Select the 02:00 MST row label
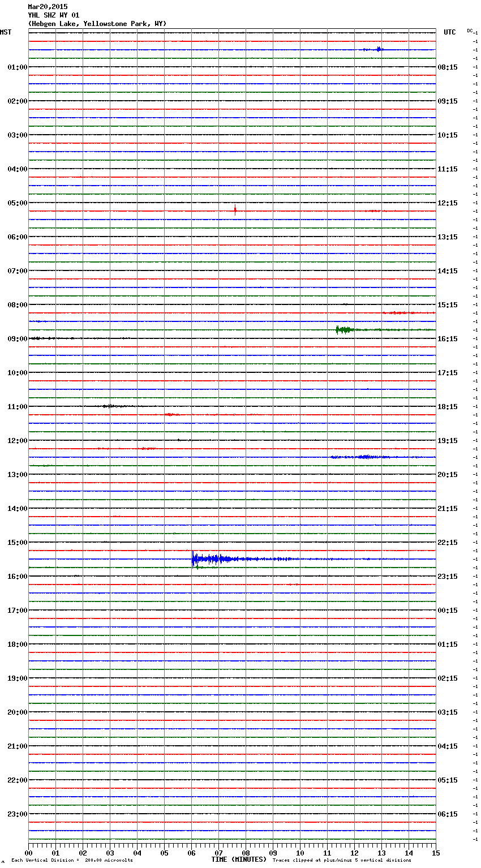 coord(18,101)
